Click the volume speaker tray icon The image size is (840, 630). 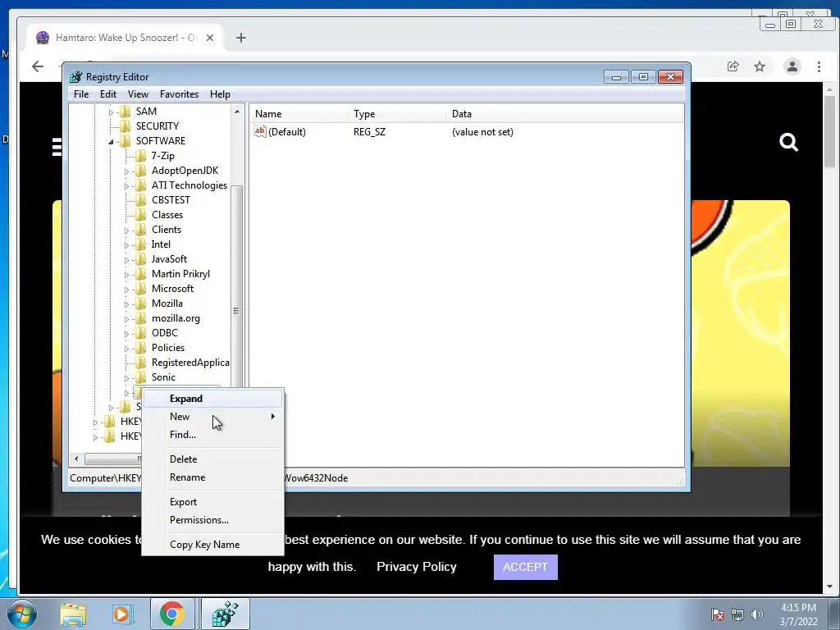point(756,614)
